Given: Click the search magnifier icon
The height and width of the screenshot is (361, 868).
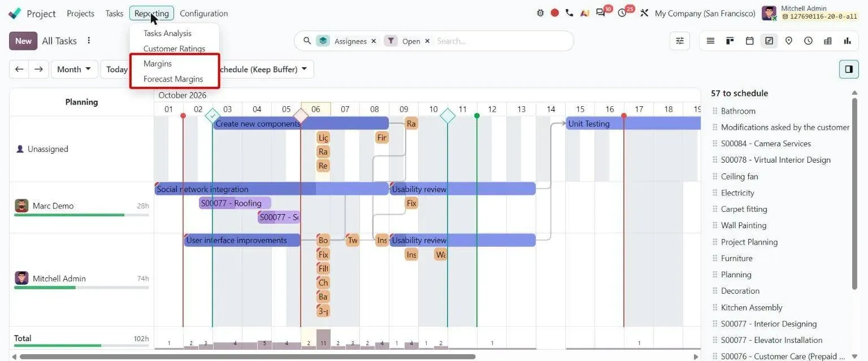Looking at the screenshot, I should coord(307,41).
